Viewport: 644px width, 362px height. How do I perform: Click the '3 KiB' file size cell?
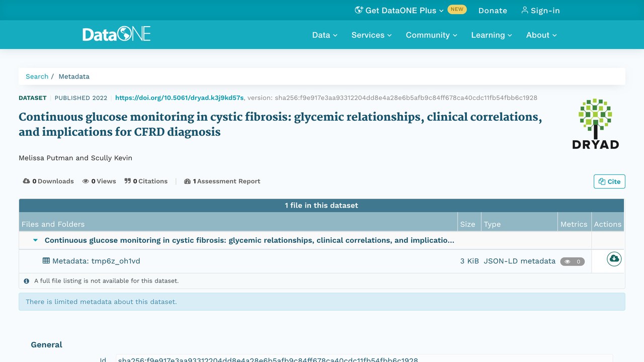(x=469, y=261)
